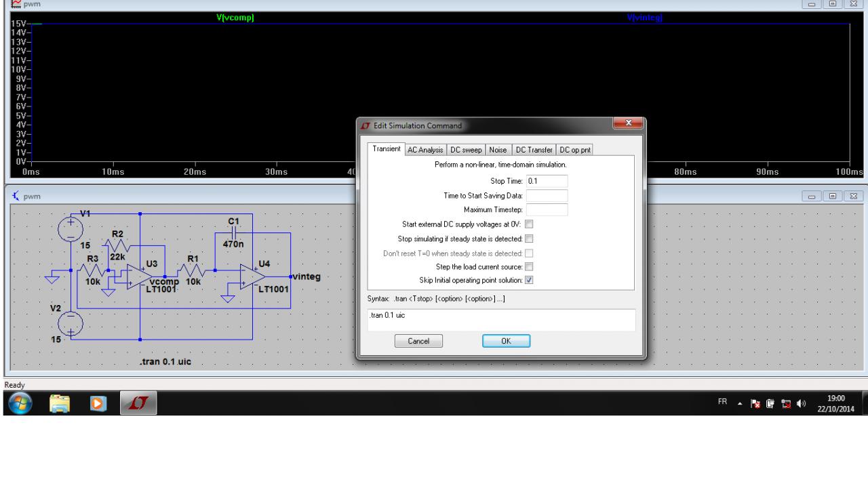The image size is (868, 488).
Task: Select the U4 op-amp symbol
Action: (252, 277)
